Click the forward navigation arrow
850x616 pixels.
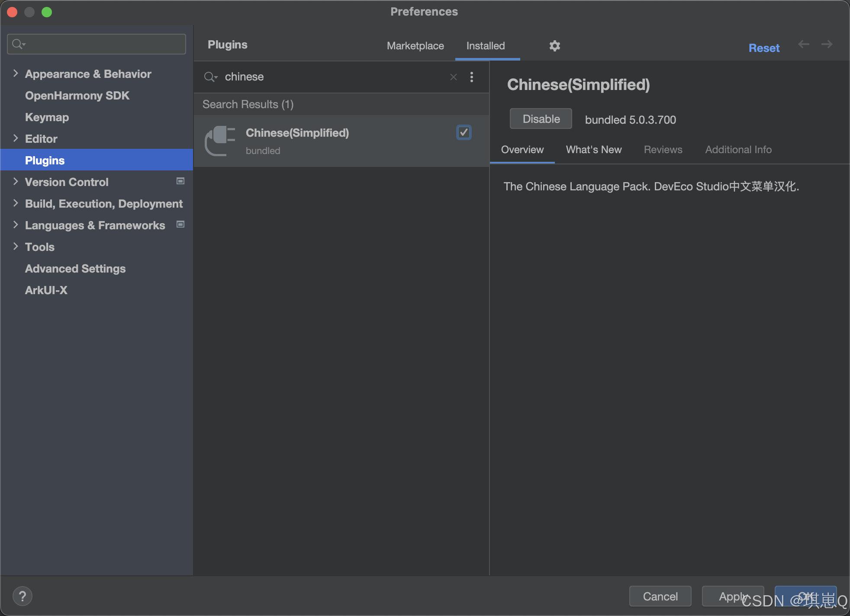pos(827,44)
